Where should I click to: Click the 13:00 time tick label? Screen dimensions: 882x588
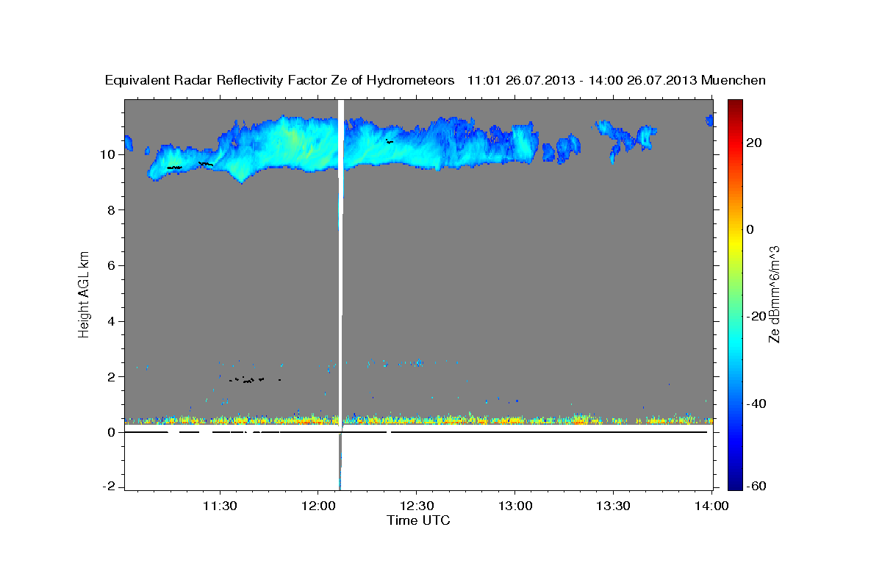coord(514,506)
